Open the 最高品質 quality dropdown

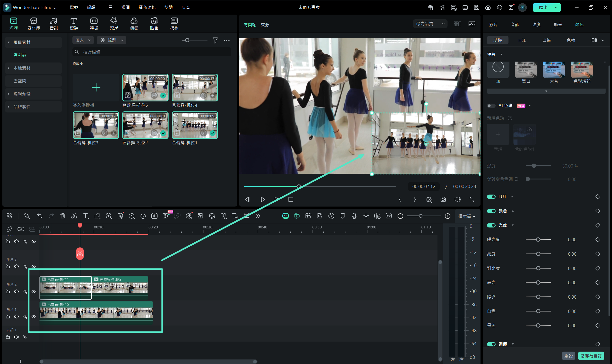(x=430, y=24)
